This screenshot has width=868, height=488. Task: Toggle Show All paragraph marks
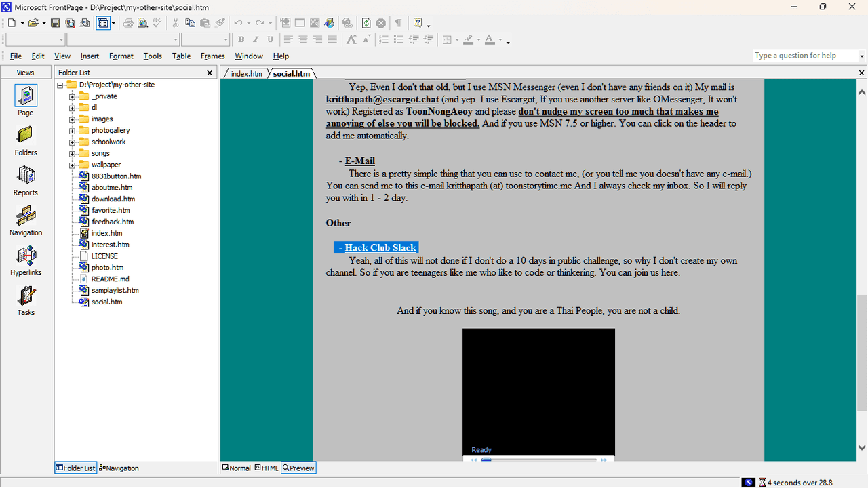(398, 23)
